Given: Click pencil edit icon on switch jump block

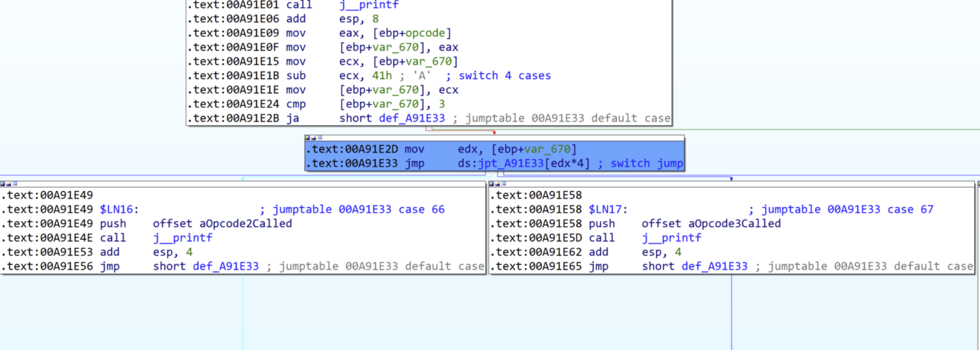Looking at the screenshot, I should (313, 138).
